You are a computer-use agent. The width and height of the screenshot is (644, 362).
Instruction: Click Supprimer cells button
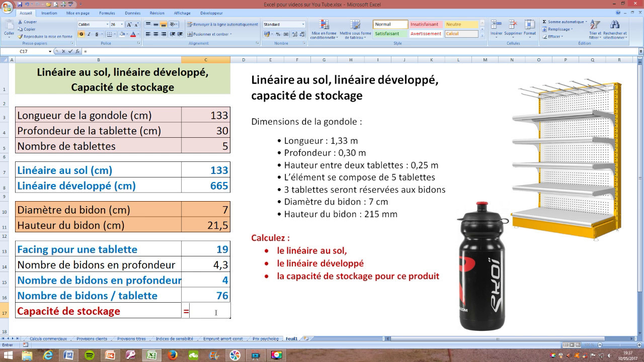513,29
